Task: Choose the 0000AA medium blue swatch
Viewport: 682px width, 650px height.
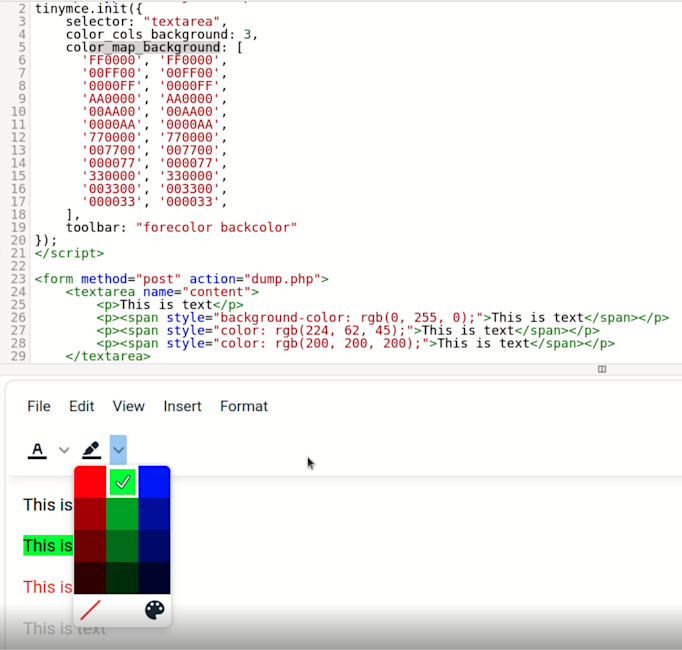Action: click(x=154, y=514)
